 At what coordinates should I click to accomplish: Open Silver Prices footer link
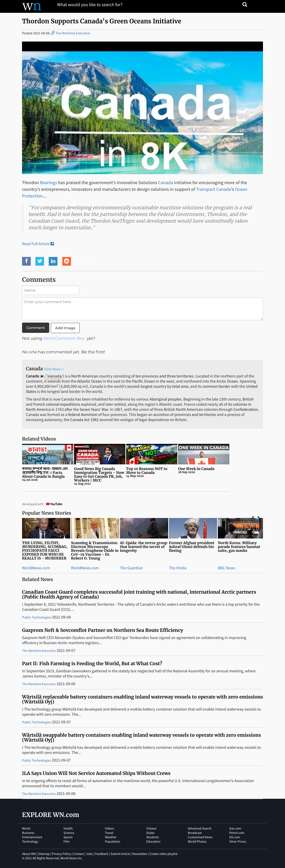238,841
